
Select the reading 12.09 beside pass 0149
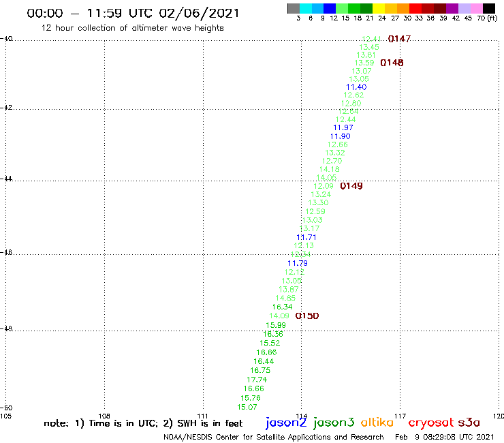pyautogui.click(x=324, y=186)
